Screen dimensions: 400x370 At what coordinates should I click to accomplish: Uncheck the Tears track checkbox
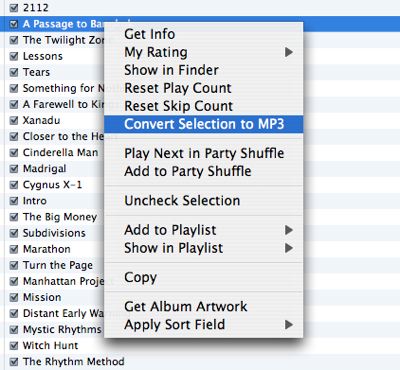click(x=14, y=72)
